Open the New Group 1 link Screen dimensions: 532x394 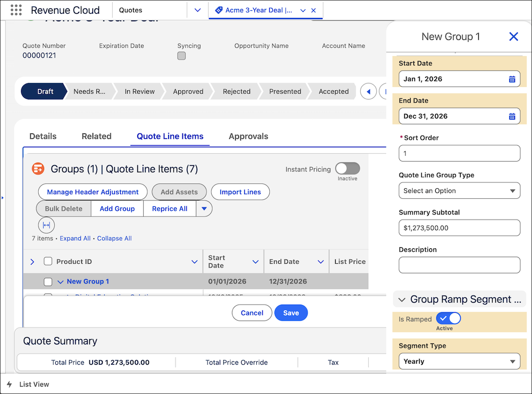[88, 281]
